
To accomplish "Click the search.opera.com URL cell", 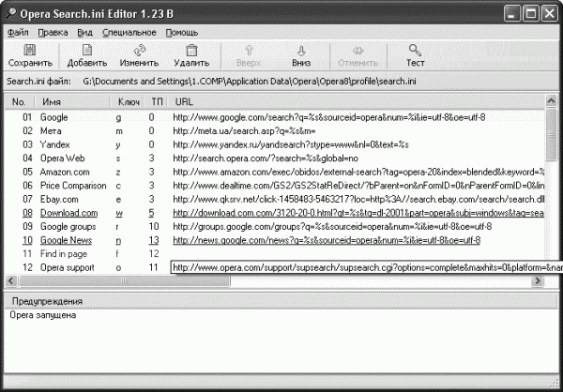I will click(x=266, y=158).
